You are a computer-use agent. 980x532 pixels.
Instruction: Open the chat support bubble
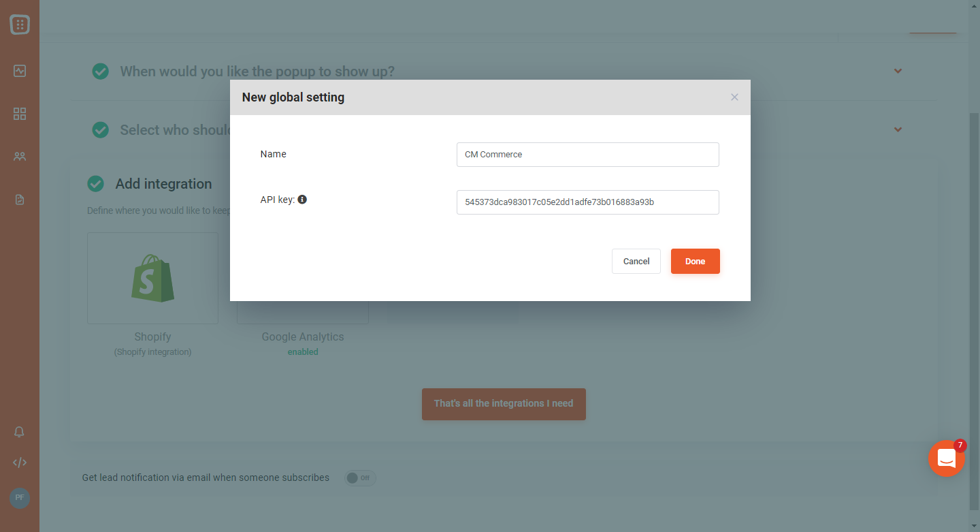tap(947, 458)
